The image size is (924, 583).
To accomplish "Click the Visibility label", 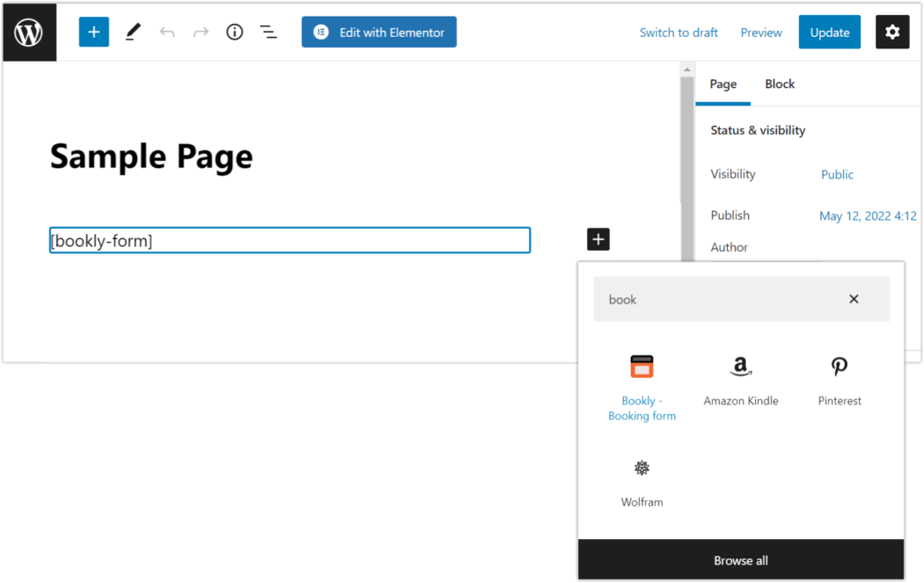I will tap(732, 174).
